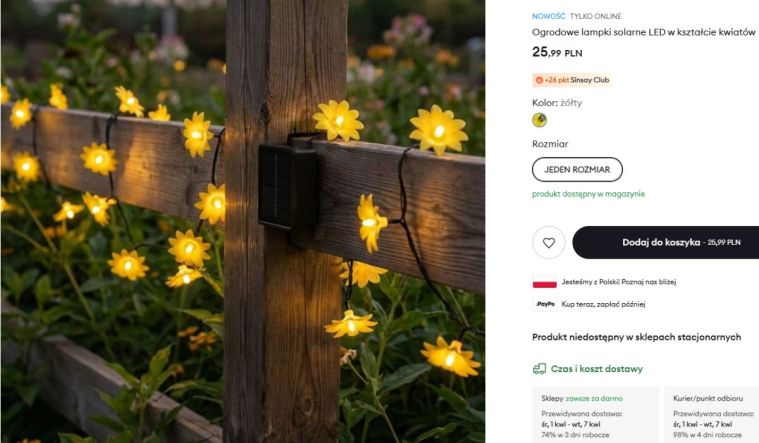Click Dodaj do koszyka button
The height and width of the screenshot is (443, 759).
[666, 242]
